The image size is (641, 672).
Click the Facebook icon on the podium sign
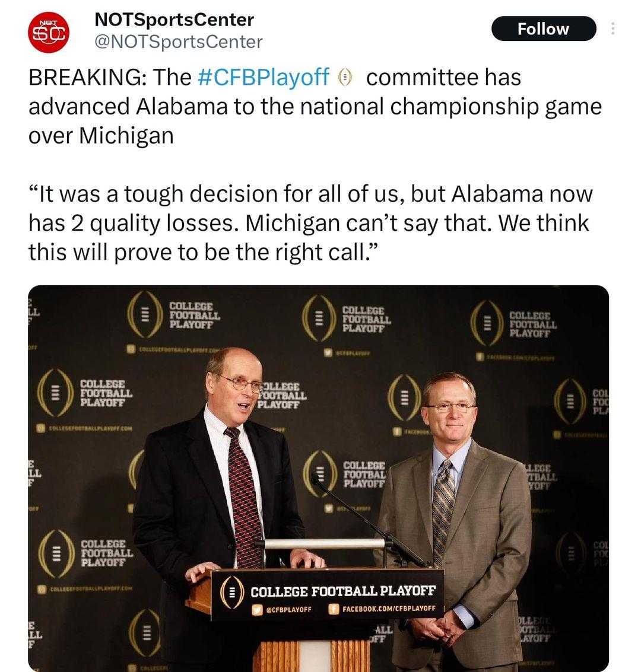coord(334,609)
